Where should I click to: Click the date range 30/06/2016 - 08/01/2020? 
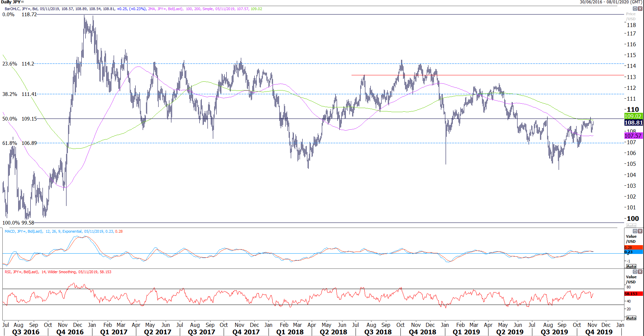[611, 2]
